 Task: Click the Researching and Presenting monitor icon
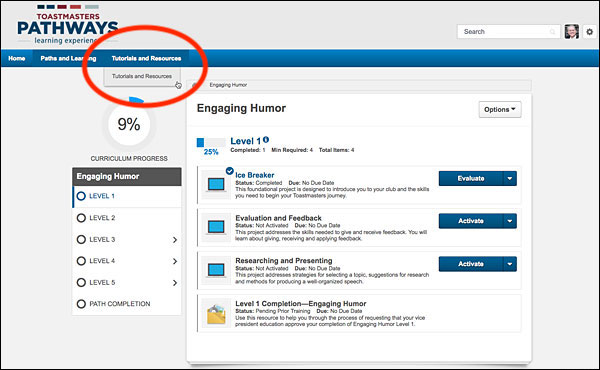(216, 270)
